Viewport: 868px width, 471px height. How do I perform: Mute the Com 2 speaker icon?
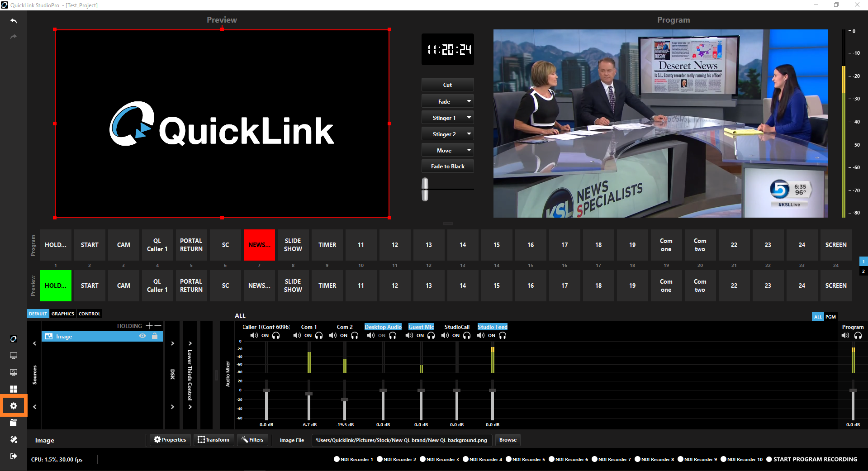point(333,335)
